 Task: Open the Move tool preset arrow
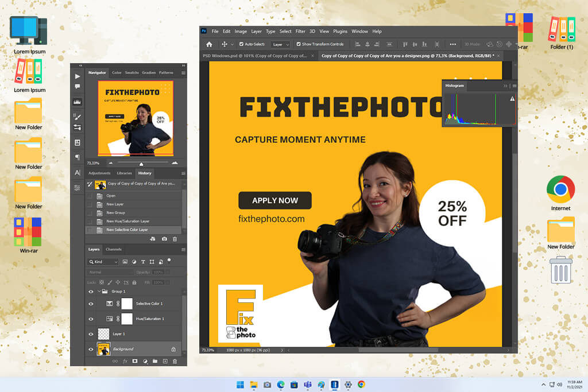click(232, 44)
